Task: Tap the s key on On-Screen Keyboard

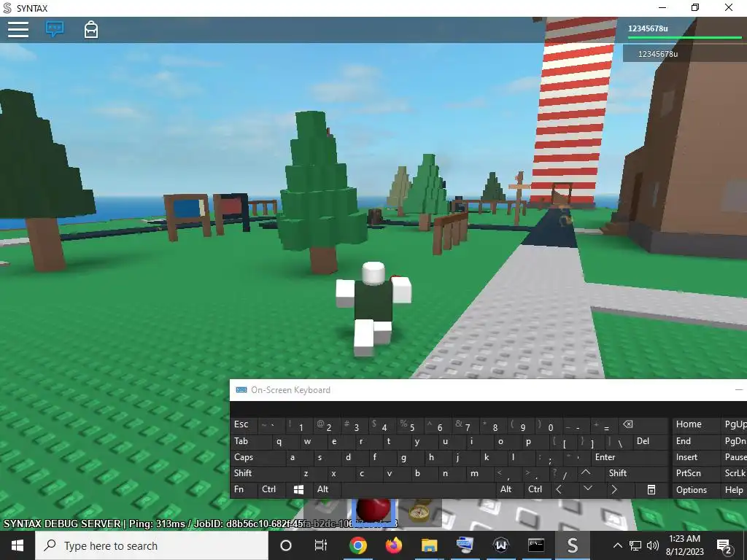Action: click(326, 458)
